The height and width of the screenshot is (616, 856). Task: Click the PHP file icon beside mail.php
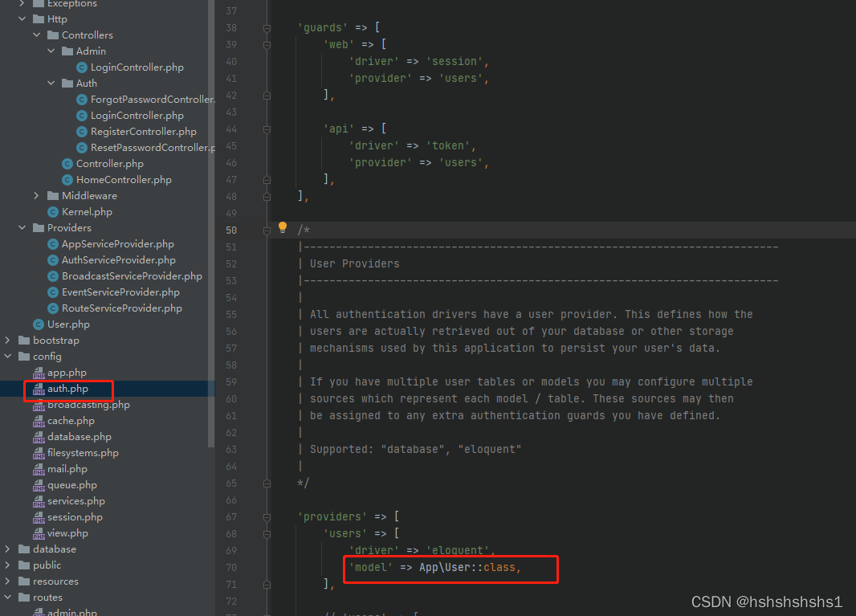click(39, 469)
